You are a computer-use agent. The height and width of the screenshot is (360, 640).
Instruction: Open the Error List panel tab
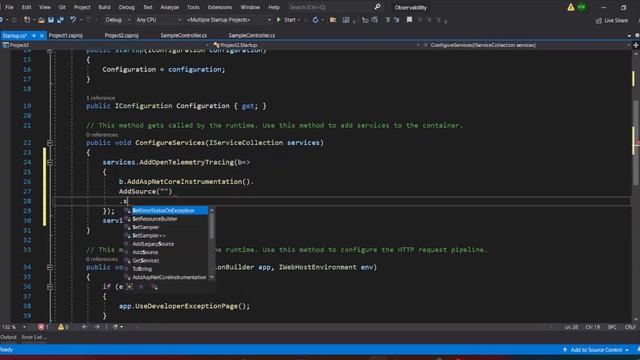point(34,337)
